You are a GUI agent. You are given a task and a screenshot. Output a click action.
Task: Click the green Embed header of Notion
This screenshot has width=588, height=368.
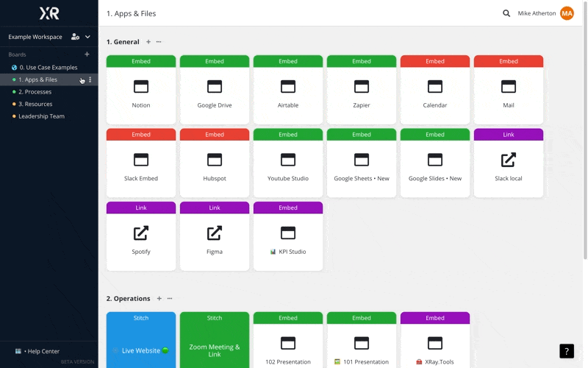click(x=141, y=61)
